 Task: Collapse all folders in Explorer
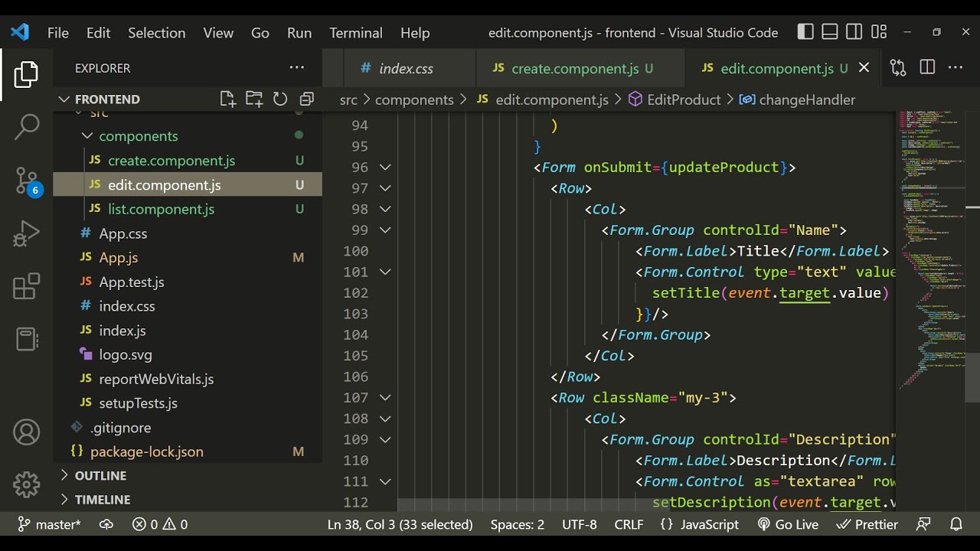pos(307,99)
